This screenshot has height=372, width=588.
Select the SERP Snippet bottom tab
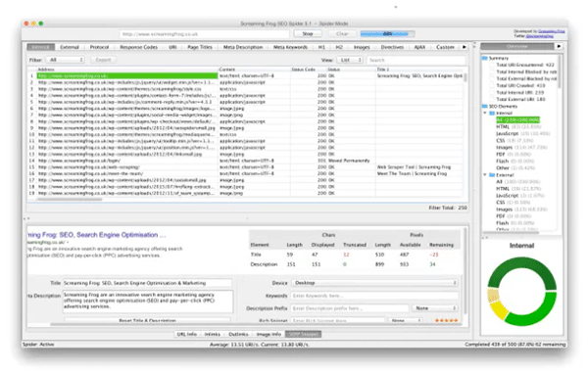coord(304,334)
